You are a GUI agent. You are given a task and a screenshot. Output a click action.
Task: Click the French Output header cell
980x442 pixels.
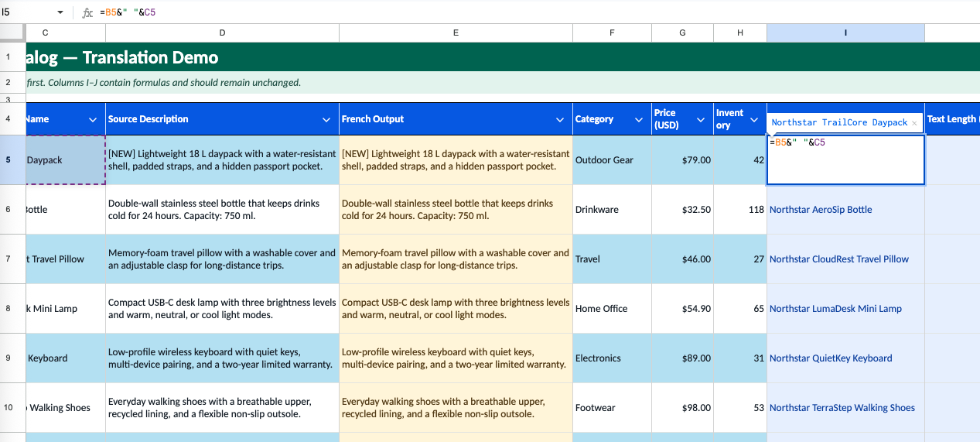(x=456, y=119)
